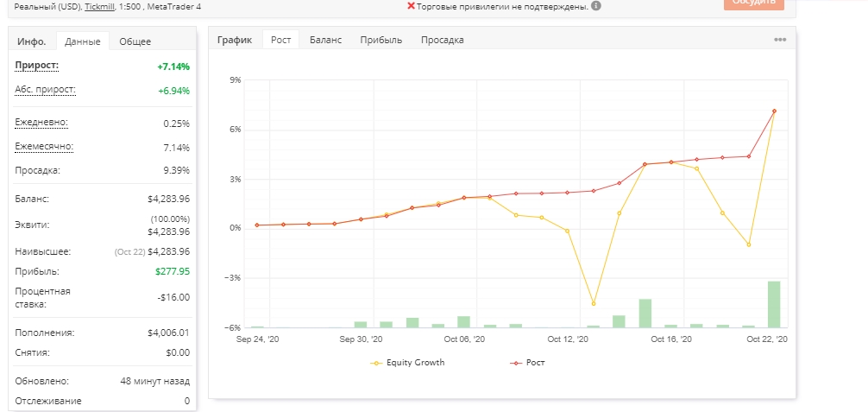
Task: Click the orange Обсудить button
Action: (754, 3)
